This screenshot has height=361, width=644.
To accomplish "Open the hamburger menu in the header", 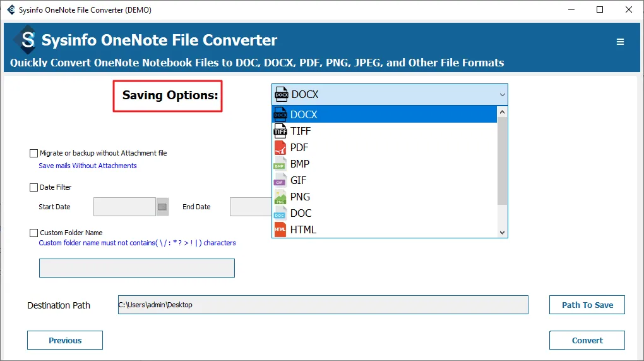I will [x=620, y=42].
